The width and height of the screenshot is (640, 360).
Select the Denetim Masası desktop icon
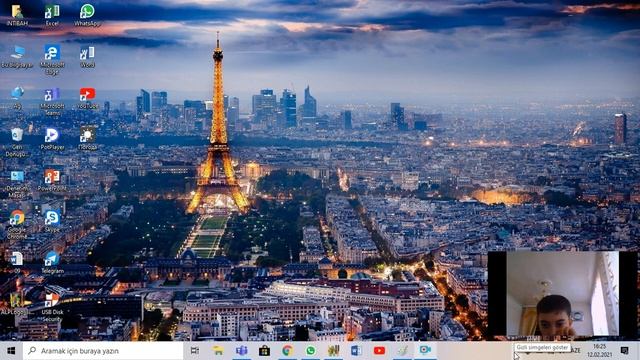(17, 184)
